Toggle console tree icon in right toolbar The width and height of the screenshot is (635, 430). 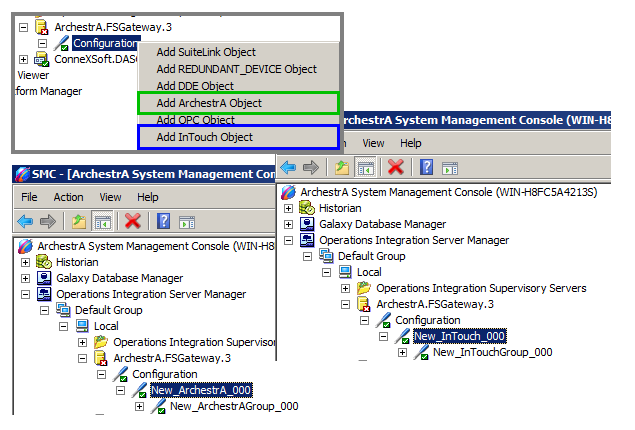point(365,167)
